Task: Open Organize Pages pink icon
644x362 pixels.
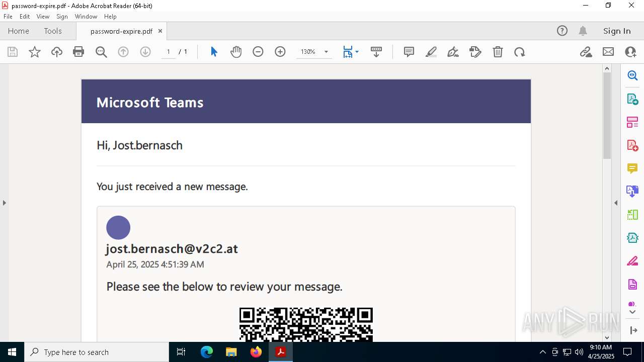Action: [x=632, y=122]
